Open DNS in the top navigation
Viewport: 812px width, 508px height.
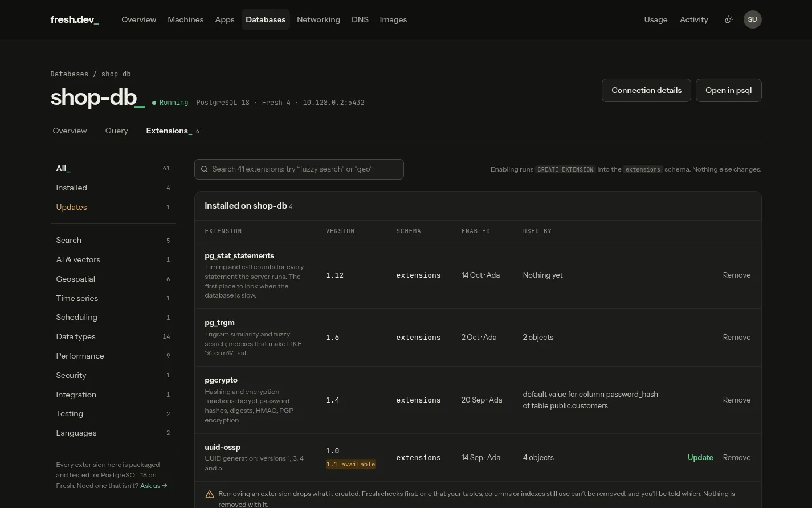[x=360, y=19]
